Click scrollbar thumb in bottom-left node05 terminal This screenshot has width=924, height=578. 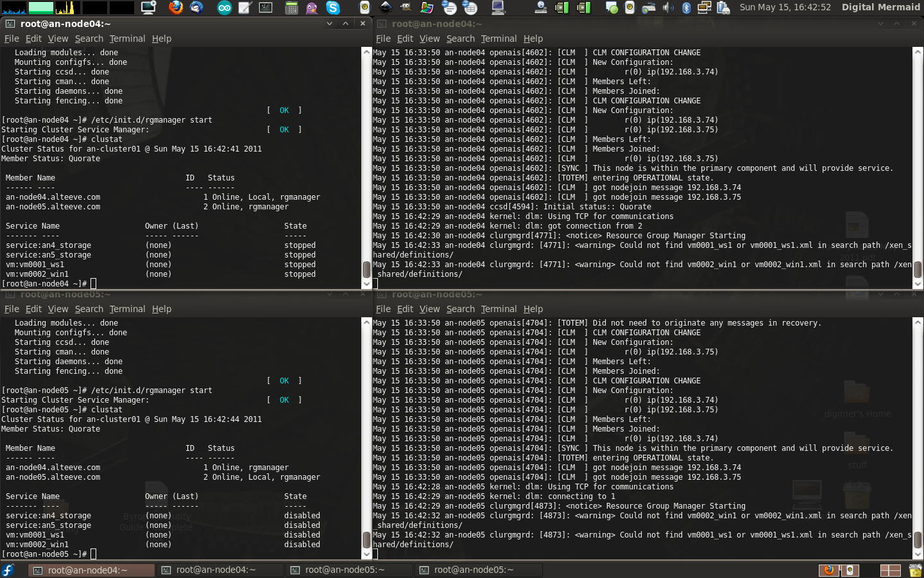tap(367, 539)
